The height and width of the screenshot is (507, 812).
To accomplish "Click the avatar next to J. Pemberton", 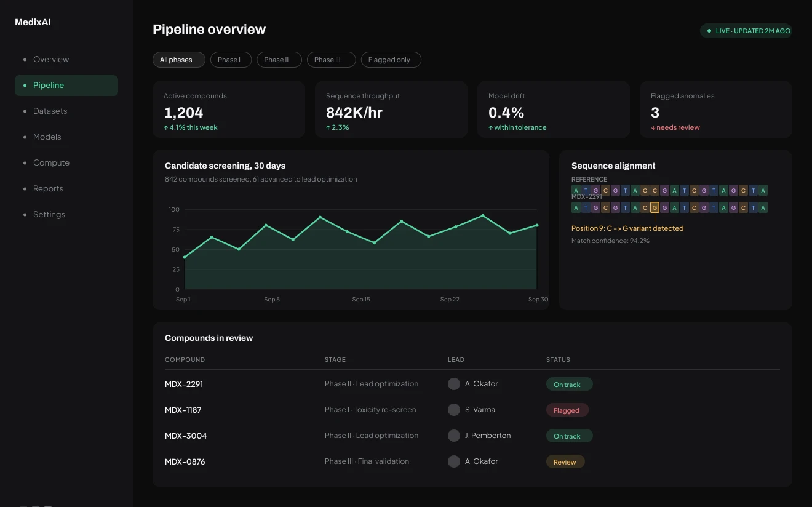I will pos(454,436).
